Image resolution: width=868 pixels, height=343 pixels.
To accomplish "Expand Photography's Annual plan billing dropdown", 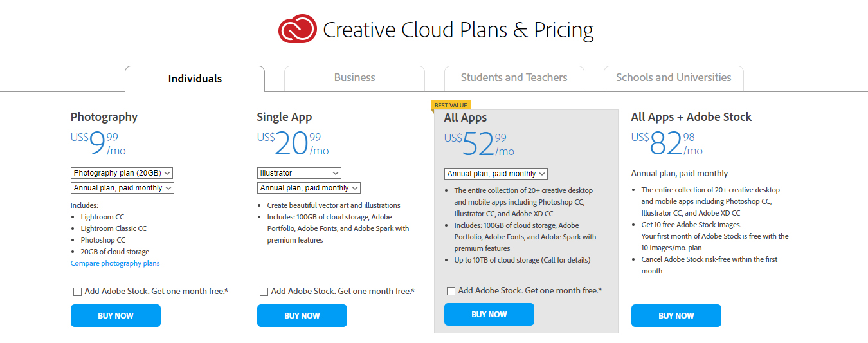I will pyautogui.click(x=122, y=188).
